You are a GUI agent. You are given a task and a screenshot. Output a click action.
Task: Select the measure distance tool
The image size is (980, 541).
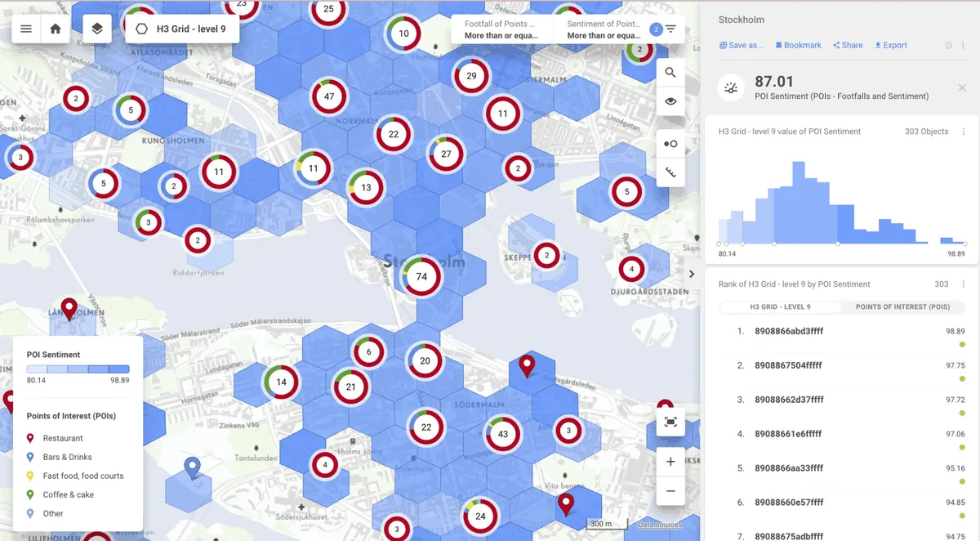[x=670, y=172]
